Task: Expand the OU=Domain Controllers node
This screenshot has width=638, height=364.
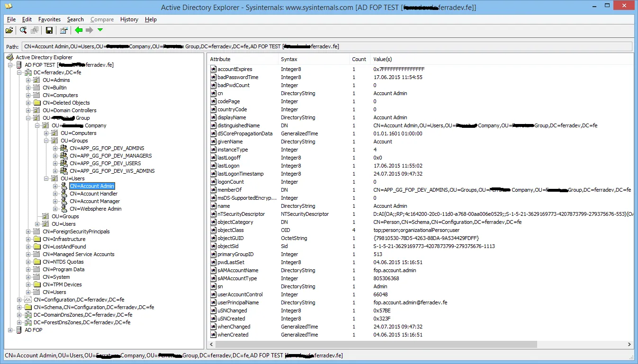Action: (28, 110)
